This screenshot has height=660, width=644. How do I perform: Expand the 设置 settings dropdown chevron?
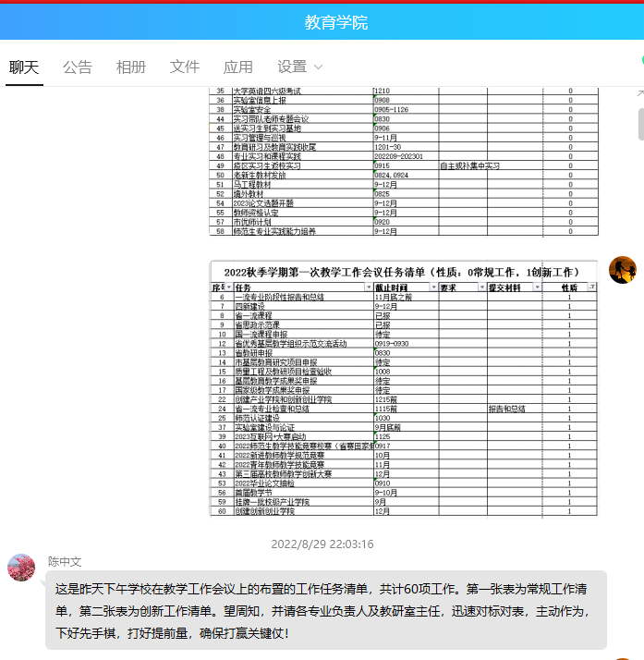[319, 67]
